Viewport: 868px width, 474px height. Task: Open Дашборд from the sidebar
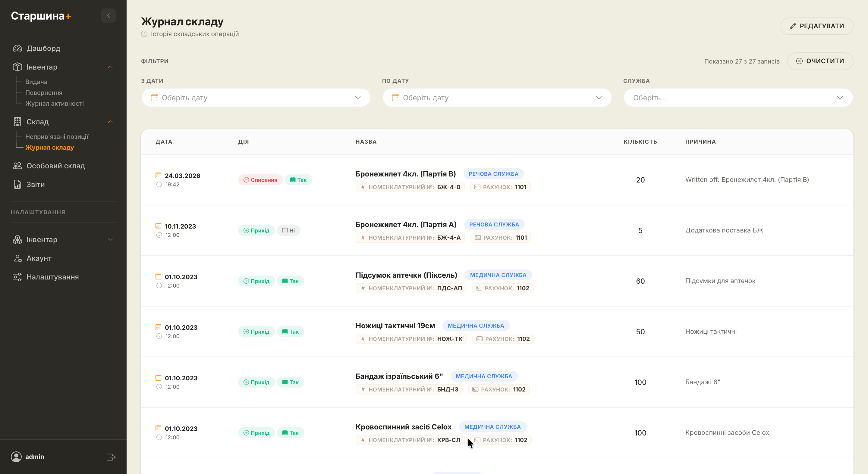click(43, 48)
